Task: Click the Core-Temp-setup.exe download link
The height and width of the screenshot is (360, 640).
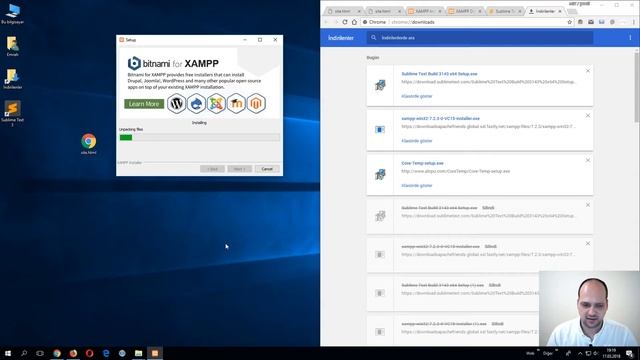Action: pos(422,163)
